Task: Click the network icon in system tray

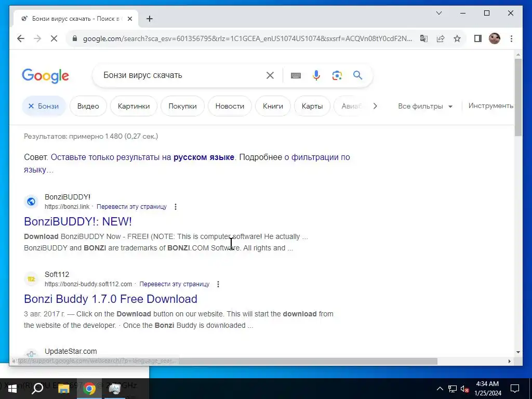Action: [x=453, y=389]
